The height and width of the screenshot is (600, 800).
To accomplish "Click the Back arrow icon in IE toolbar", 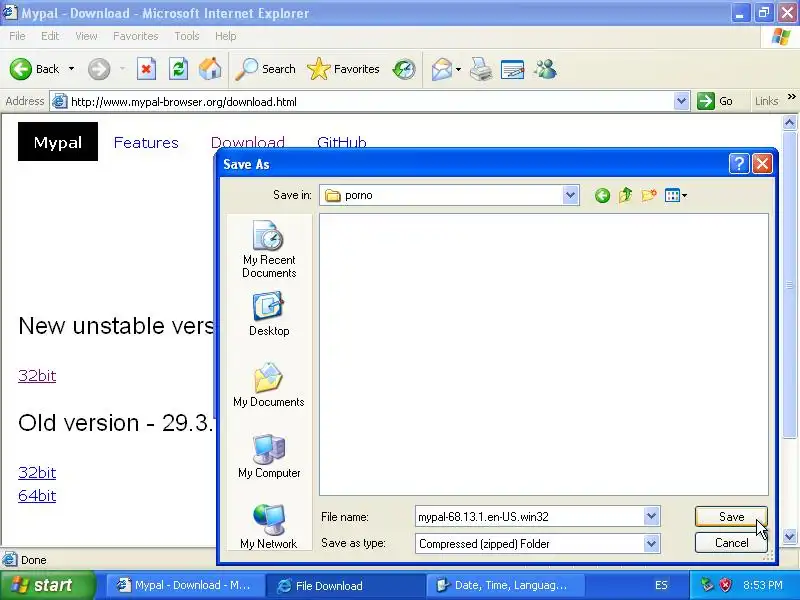I will 21,69.
